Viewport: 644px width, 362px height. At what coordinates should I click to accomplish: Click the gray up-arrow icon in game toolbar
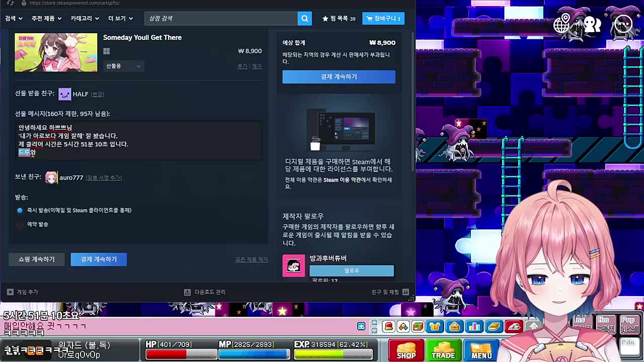[533, 327]
